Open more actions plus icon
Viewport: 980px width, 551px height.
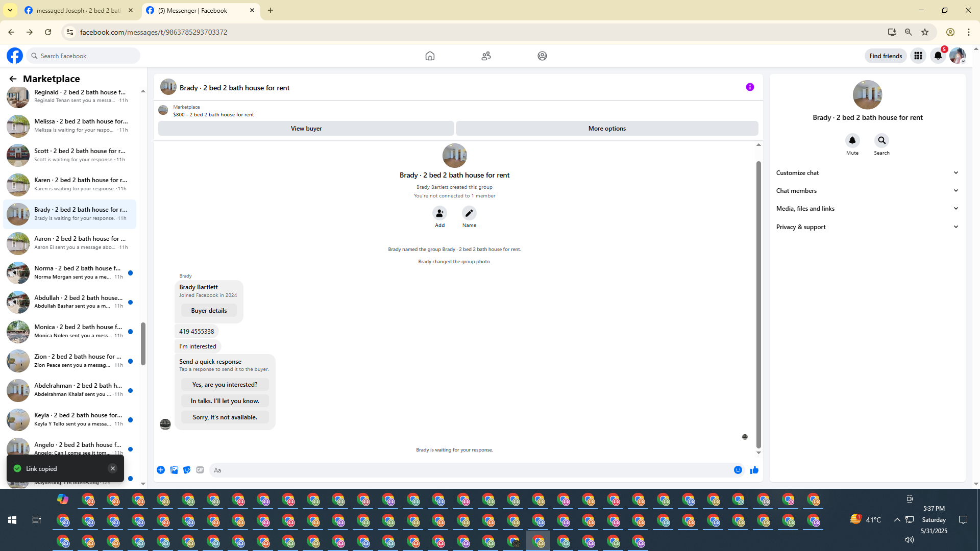[161, 470]
